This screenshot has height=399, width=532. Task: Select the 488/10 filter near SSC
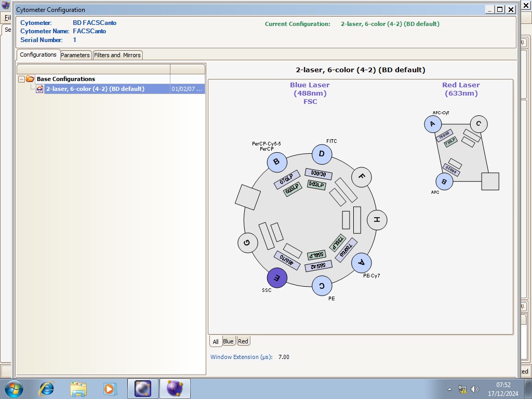(x=287, y=261)
